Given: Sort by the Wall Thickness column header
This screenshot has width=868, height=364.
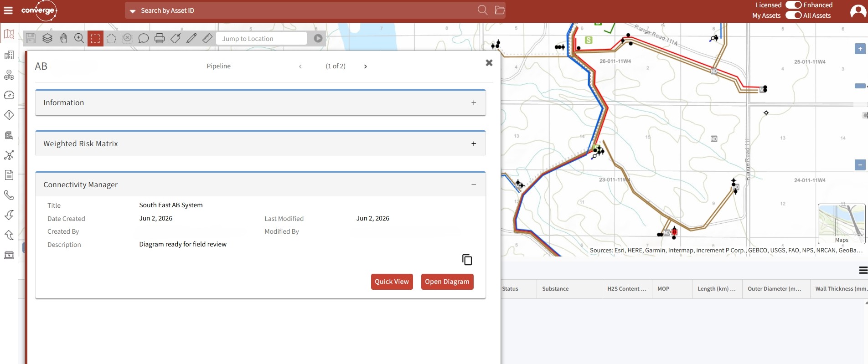Looking at the screenshot, I should (x=839, y=289).
